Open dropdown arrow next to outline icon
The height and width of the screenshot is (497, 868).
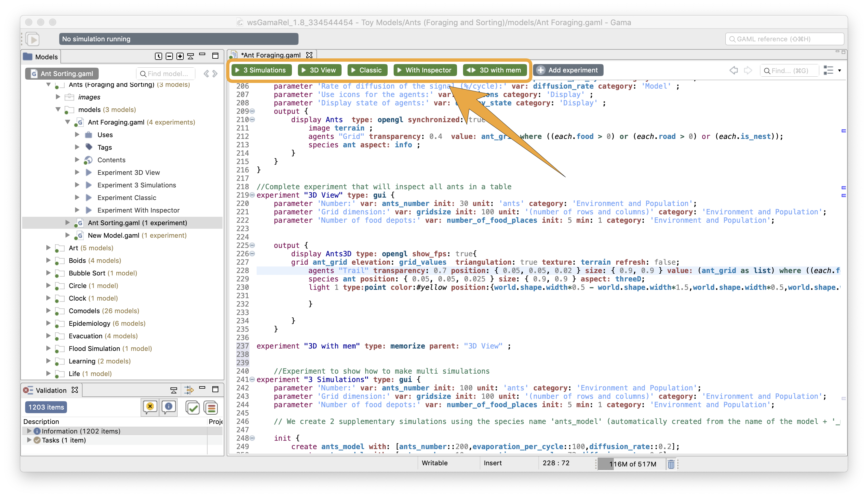[840, 70]
